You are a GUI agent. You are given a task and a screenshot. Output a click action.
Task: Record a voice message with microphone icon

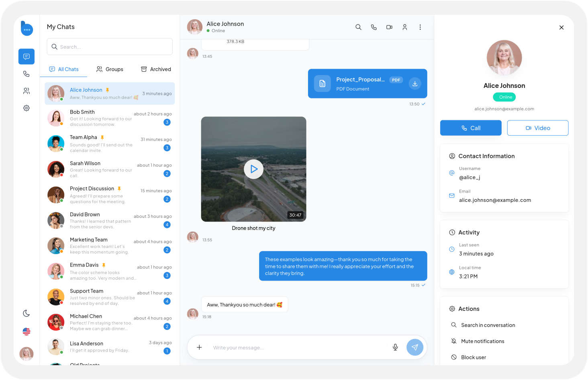(x=395, y=347)
